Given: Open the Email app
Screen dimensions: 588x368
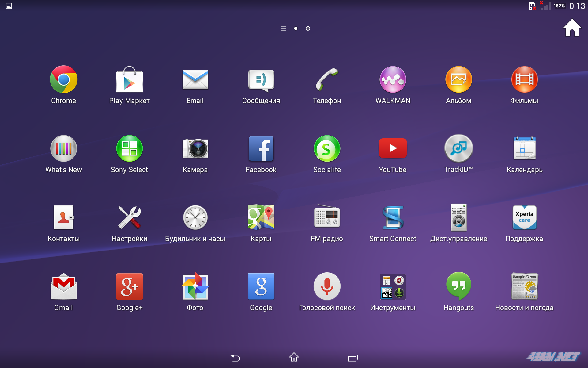Looking at the screenshot, I should tap(195, 79).
